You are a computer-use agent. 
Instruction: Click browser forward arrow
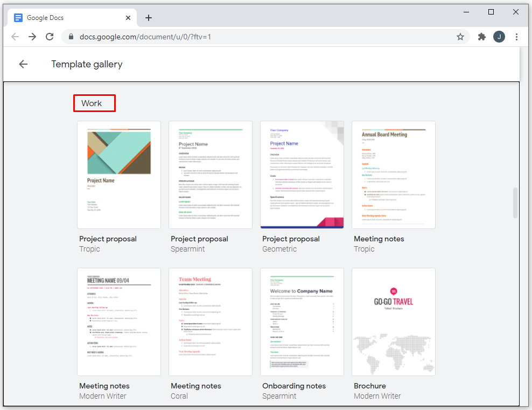pyautogui.click(x=32, y=37)
